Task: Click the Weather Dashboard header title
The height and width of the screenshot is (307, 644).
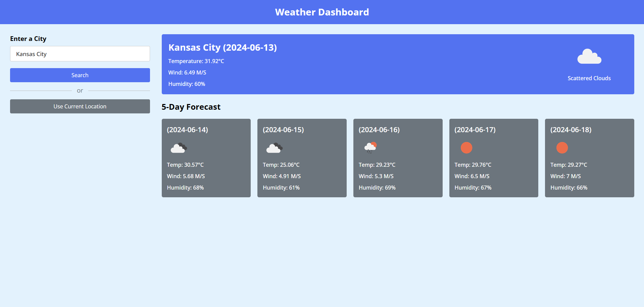Action: click(322, 12)
